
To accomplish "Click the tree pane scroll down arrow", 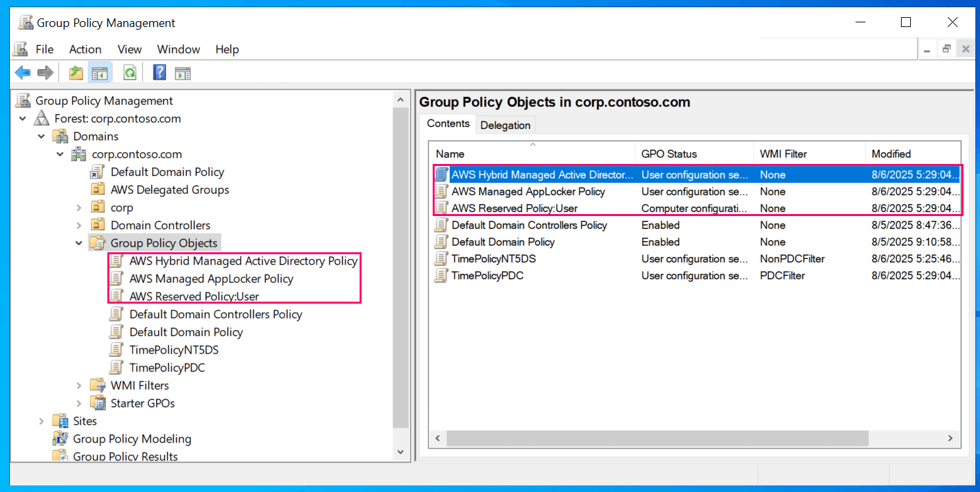I will coord(400,452).
